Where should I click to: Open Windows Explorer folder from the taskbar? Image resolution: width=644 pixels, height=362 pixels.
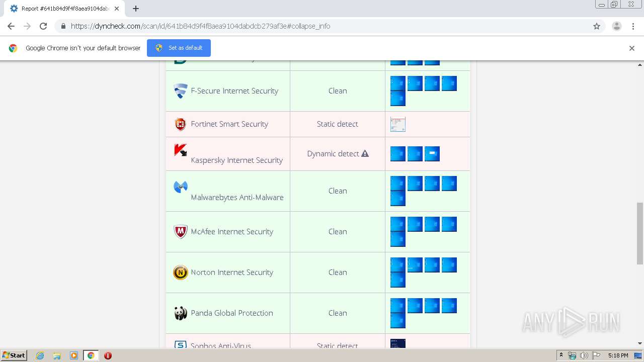point(57,355)
